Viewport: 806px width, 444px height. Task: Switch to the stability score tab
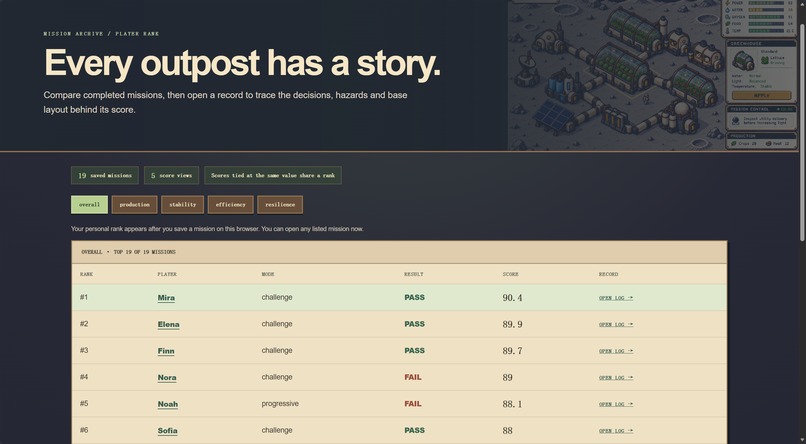(x=182, y=205)
